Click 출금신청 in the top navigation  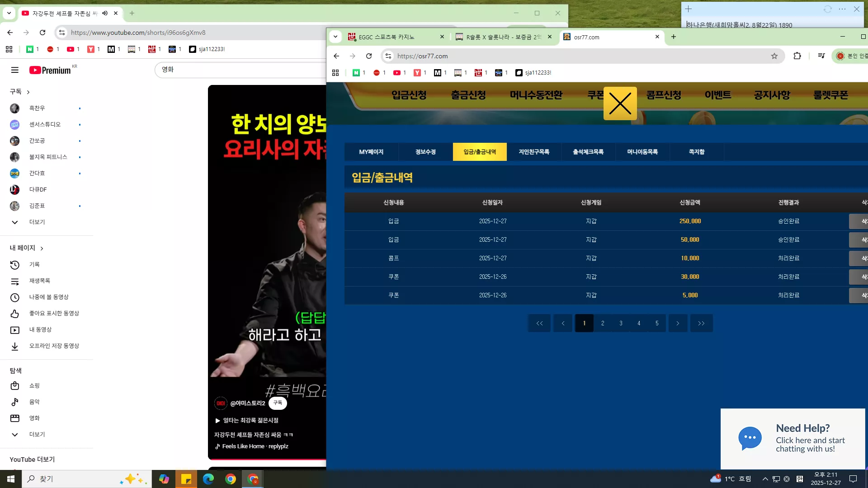[468, 95]
